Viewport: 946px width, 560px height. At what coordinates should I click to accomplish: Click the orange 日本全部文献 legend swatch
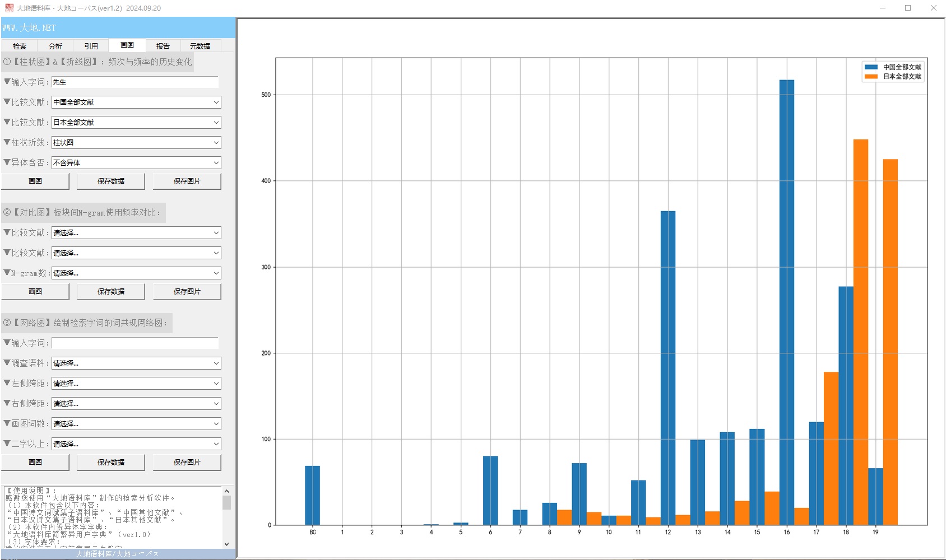pyautogui.click(x=871, y=77)
